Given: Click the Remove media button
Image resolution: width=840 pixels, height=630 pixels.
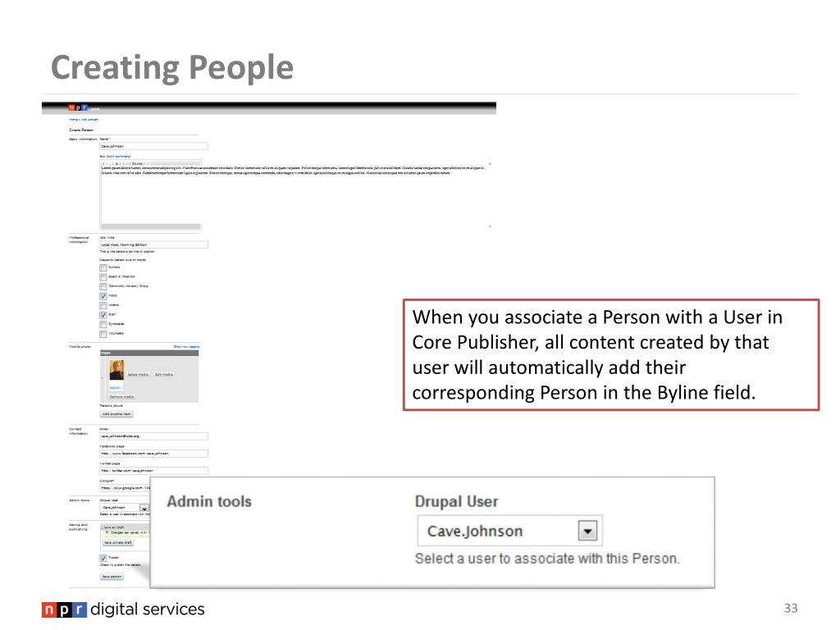Looking at the screenshot, I should click(121, 397).
